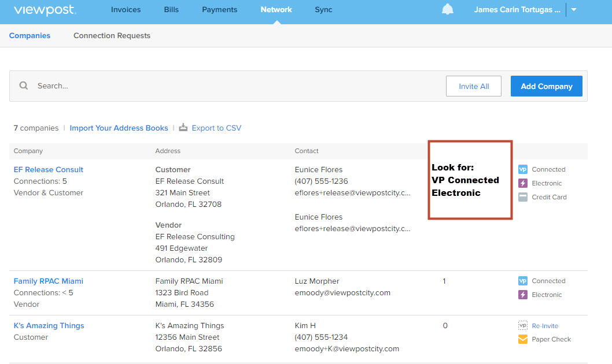The image size is (612, 364).
Task: Click 'Electronic' label for EF Release Consult
Action: click(x=547, y=183)
